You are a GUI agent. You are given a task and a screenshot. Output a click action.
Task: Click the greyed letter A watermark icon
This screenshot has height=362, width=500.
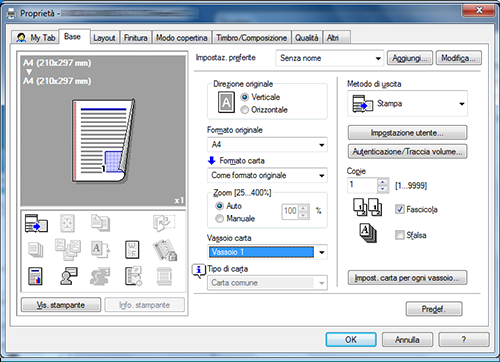tap(100, 250)
